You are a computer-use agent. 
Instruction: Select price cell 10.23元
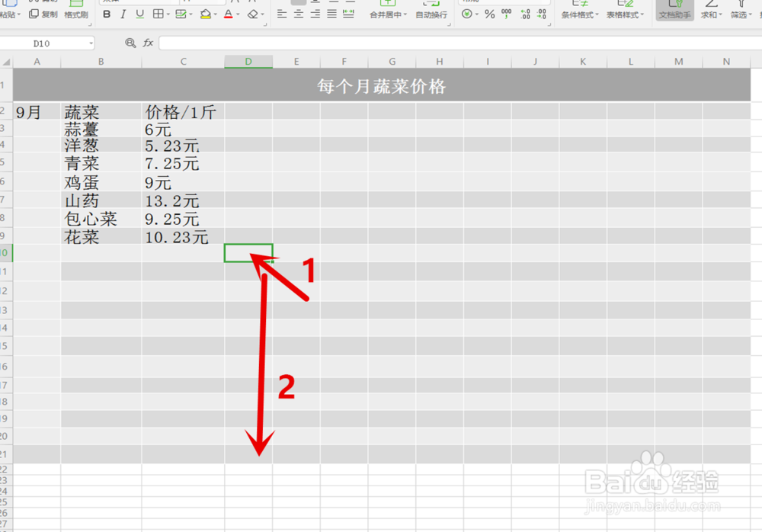[183, 236]
